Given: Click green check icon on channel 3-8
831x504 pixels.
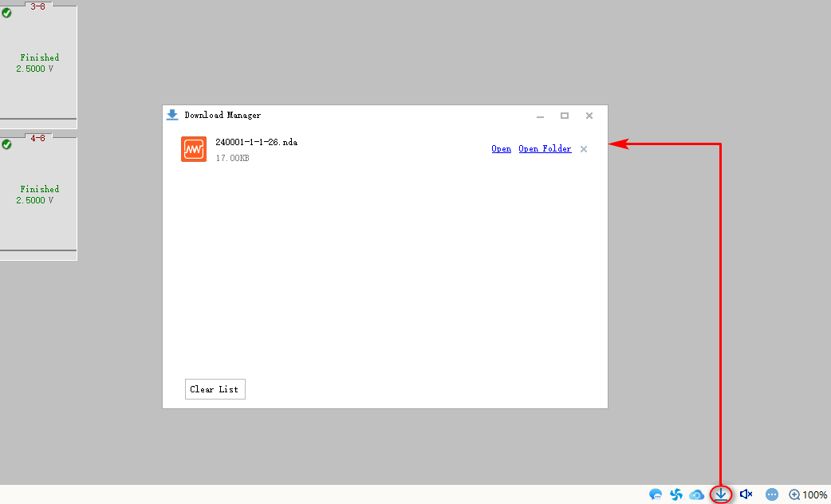Looking at the screenshot, I should pyautogui.click(x=7, y=13).
